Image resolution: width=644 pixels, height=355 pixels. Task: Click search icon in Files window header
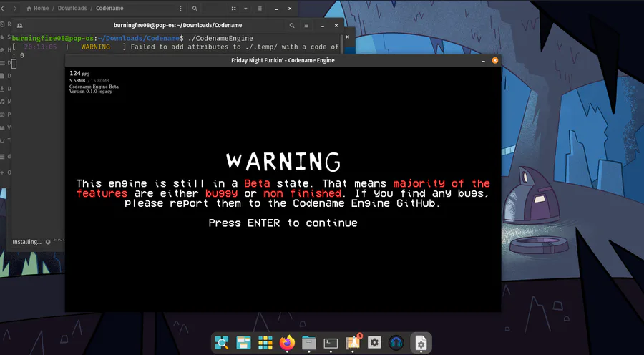[x=195, y=8]
